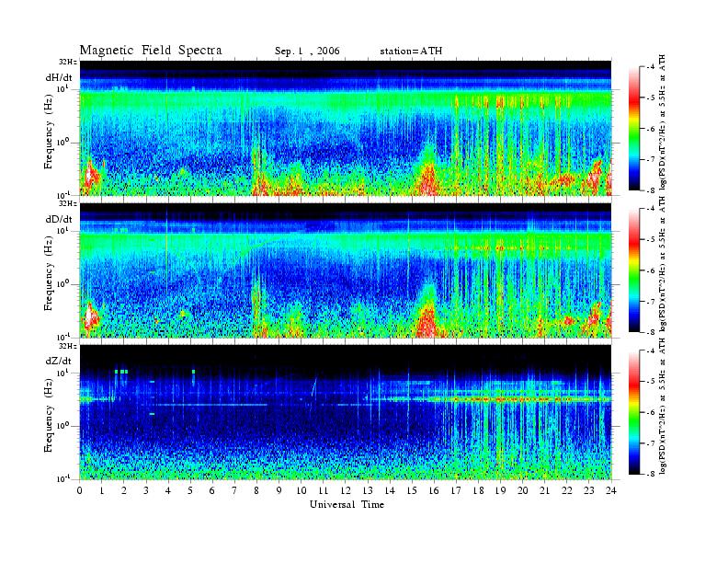Click the log(PSD) label beside dH/dt color bar

[x=663, y=121]
